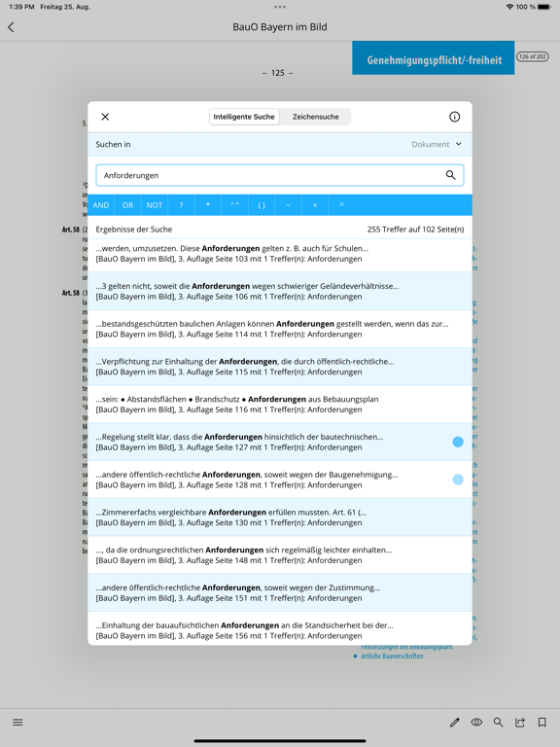Insert the * wildcard operator
560x747 pixels.
point(208,205)
